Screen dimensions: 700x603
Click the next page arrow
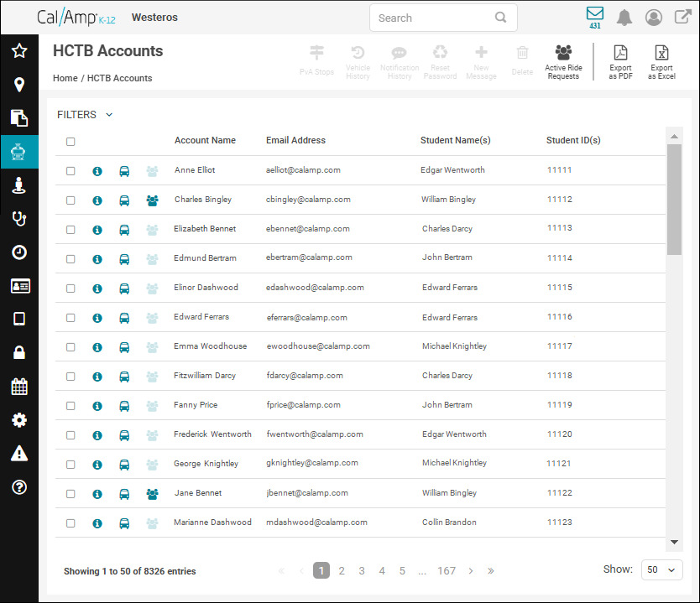(x=471, y=571)
